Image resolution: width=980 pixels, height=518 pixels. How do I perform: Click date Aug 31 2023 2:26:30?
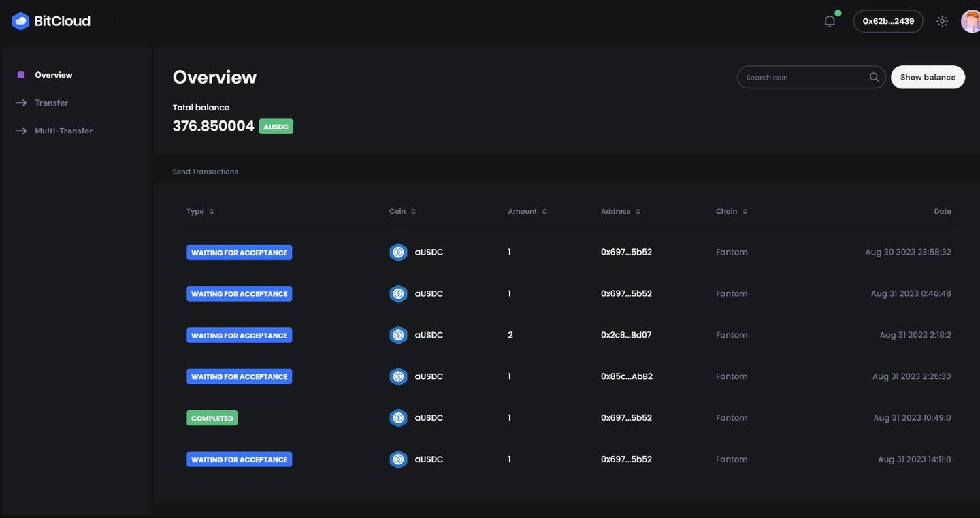[912, 376]
